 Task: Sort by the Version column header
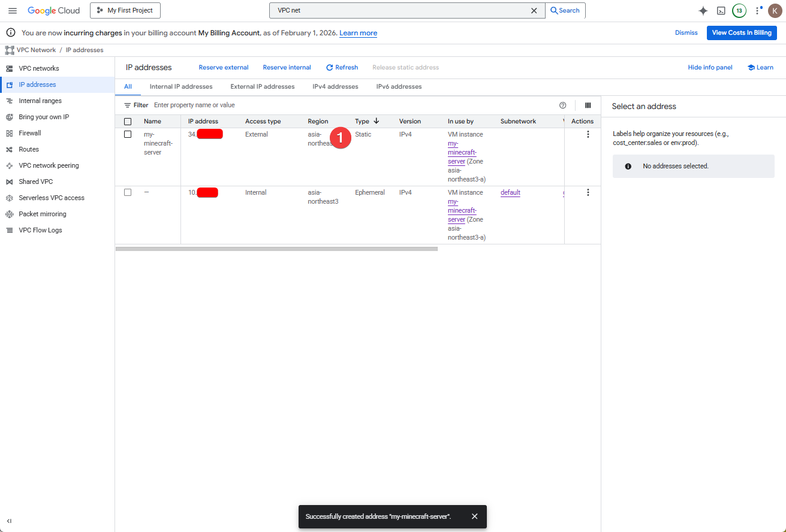[x=410, y=122]
